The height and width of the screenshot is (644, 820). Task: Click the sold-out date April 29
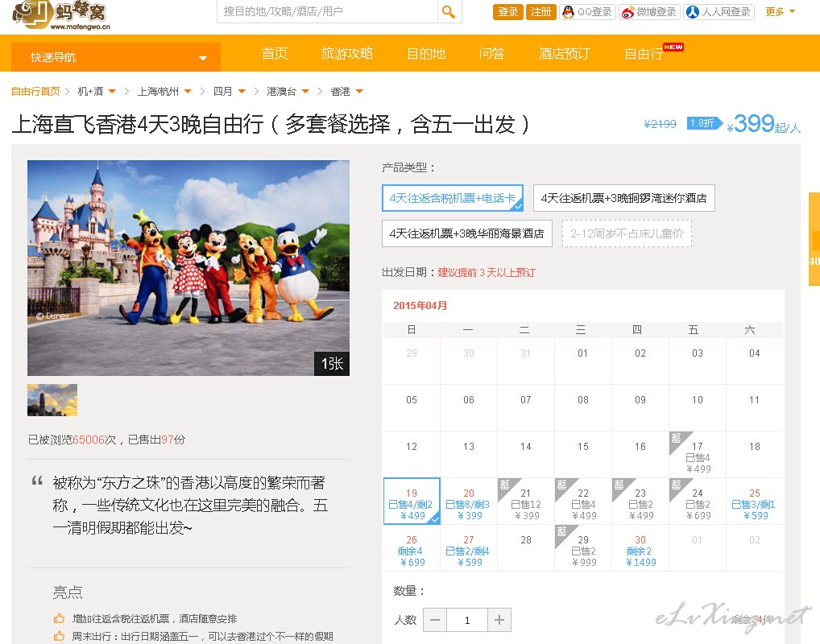pyautogui.click(x=583, y=548)
